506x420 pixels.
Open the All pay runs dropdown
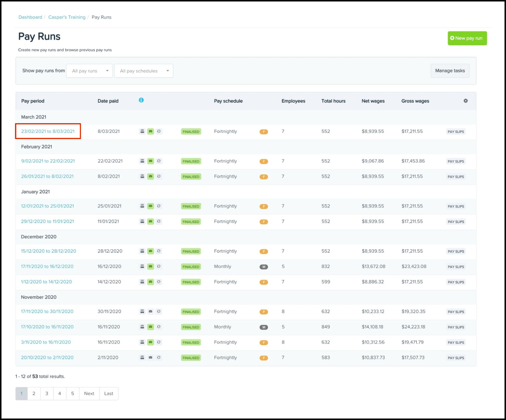tap(90, 71)
